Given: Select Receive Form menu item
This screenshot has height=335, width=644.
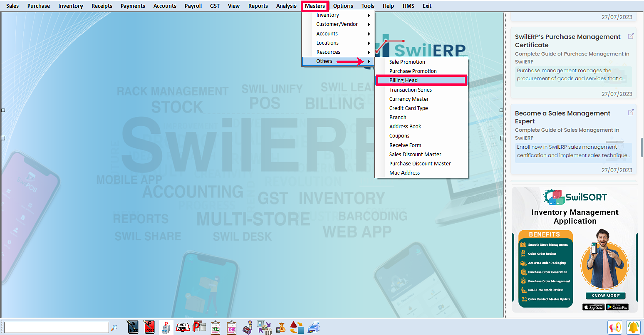Looking at the screenshot, I should pyautogui.click(x=421, y=145).
